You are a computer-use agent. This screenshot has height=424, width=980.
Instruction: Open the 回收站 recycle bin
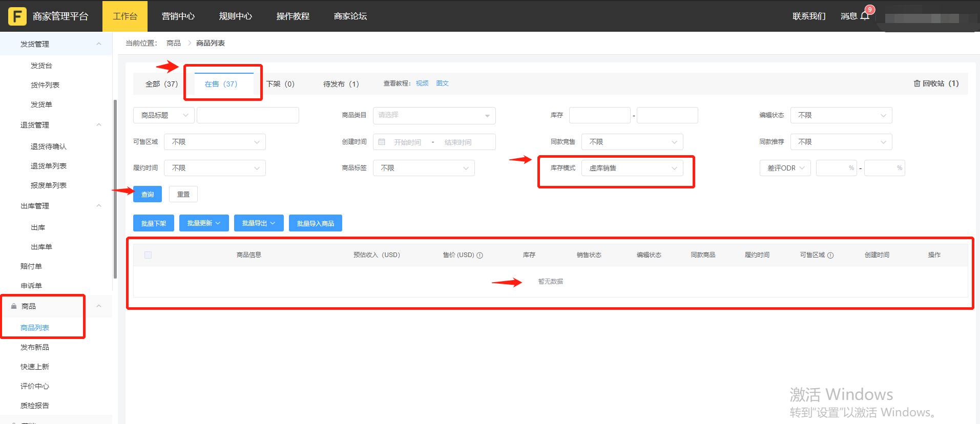click(x=936, y=83)
